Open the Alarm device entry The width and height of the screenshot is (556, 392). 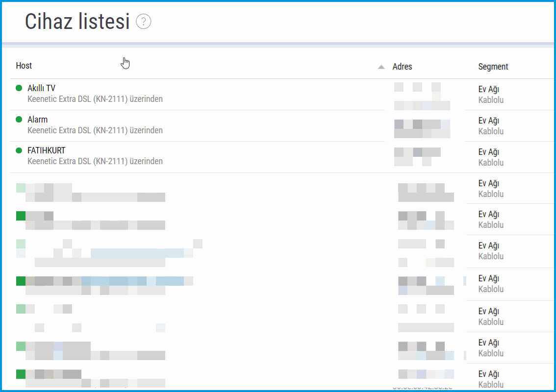(38, 120)
